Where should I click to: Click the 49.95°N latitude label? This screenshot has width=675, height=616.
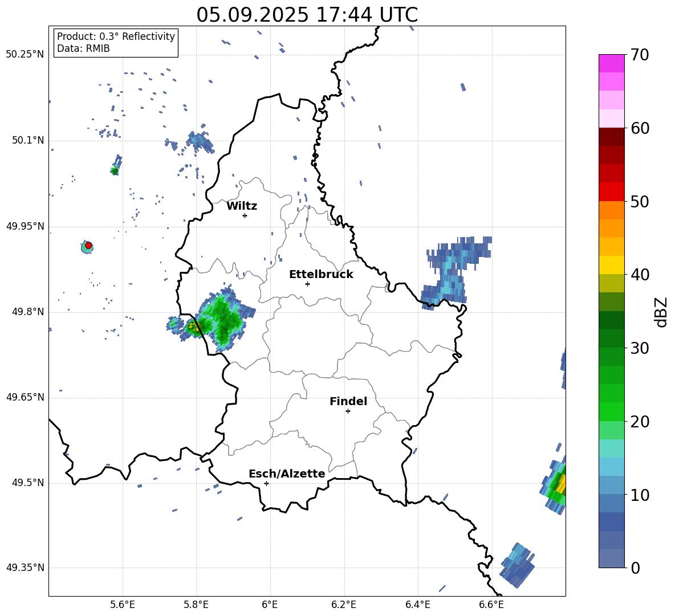click(x=25, y=226)
